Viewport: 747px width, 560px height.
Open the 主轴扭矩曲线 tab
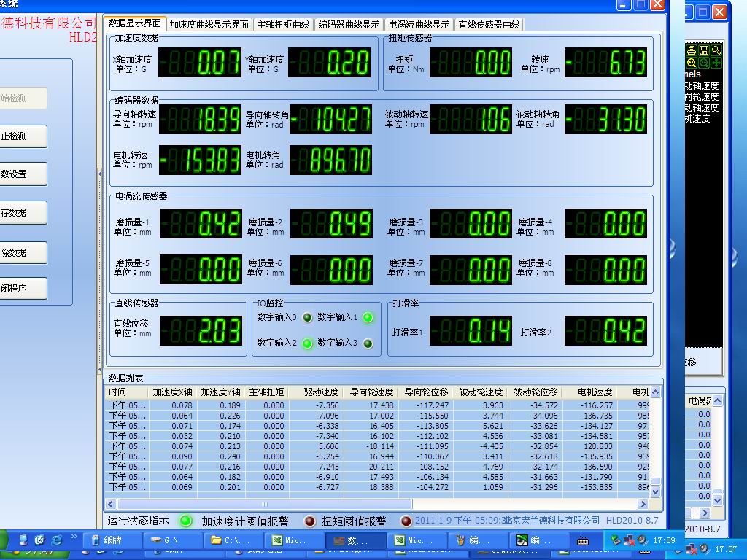[283, 25]
